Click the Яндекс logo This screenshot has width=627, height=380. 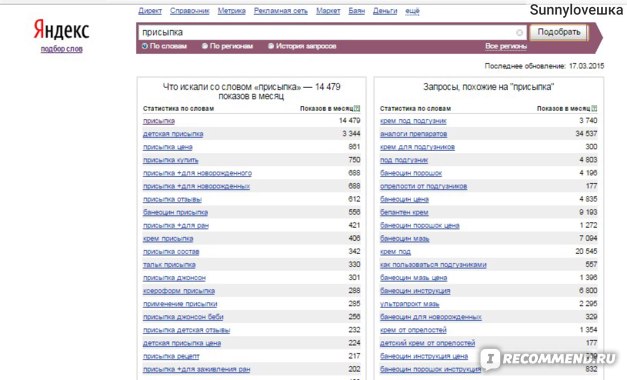61,30
